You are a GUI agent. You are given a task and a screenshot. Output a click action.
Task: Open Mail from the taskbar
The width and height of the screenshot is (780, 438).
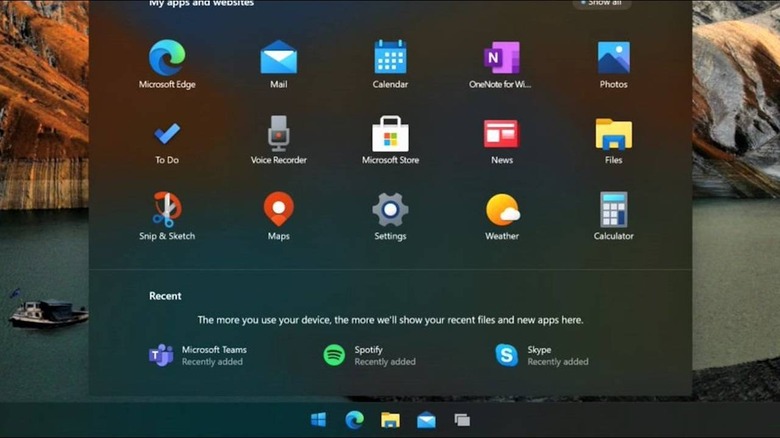[426, 420]
